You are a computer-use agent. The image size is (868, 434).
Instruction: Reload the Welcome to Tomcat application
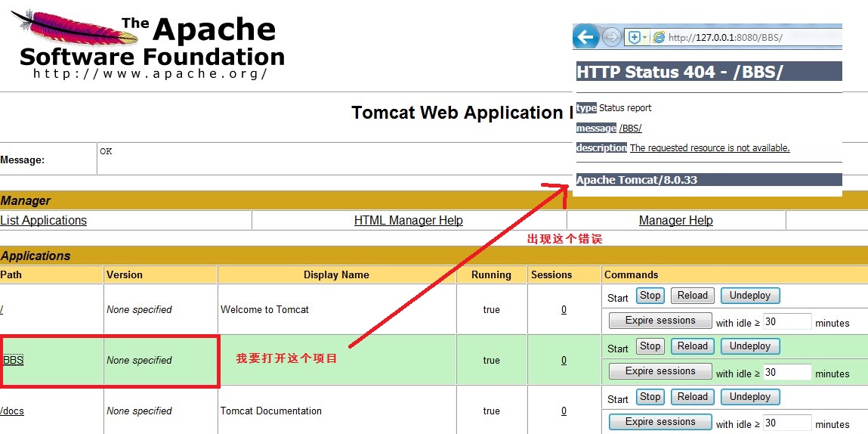(693, 296)
